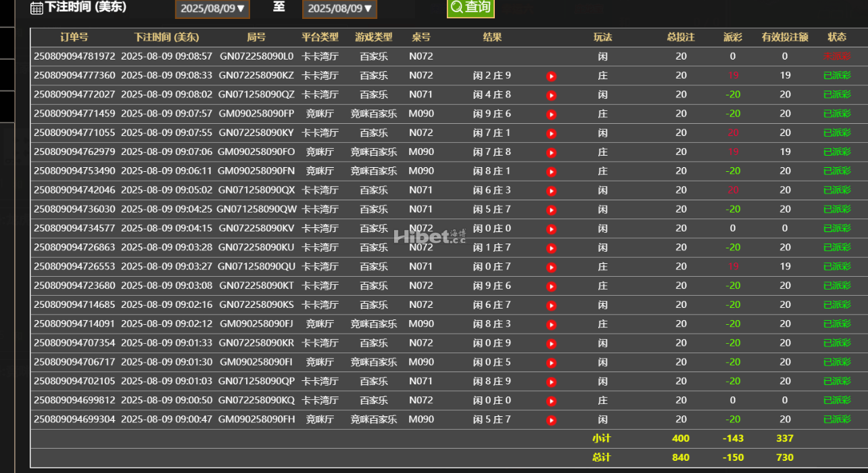The height and width of the screenshot is (473, 868).
Task: Open the start date dropdown
Action: click(x=212, y=9)
